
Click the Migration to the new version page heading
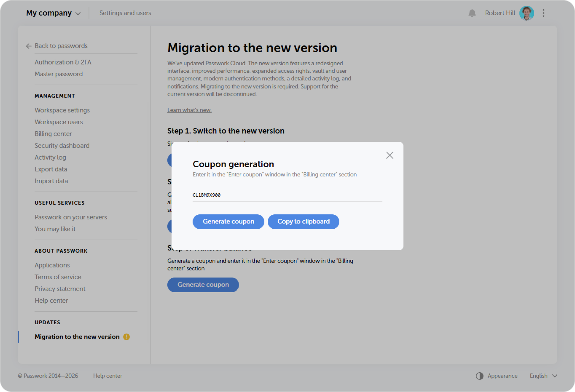[x=252, y=48]
